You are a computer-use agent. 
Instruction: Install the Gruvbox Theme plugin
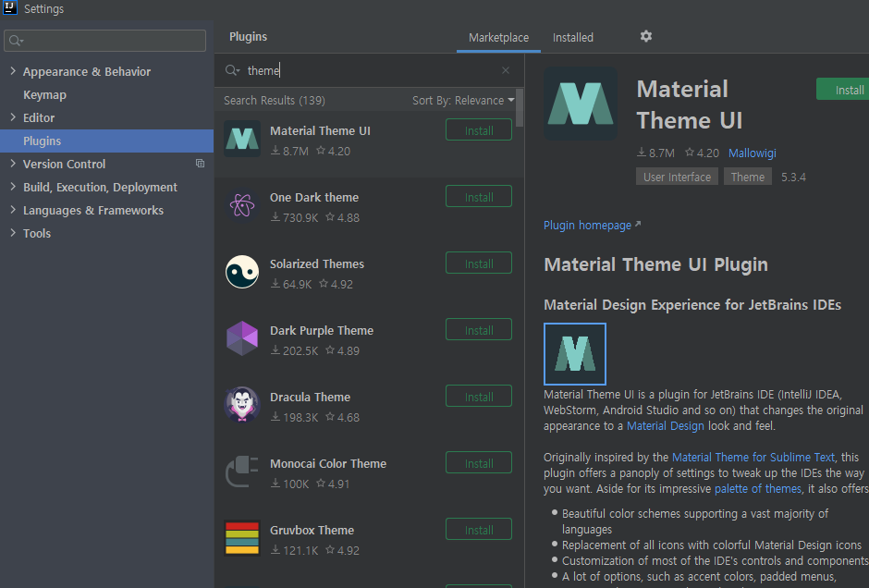pos(478,529)
